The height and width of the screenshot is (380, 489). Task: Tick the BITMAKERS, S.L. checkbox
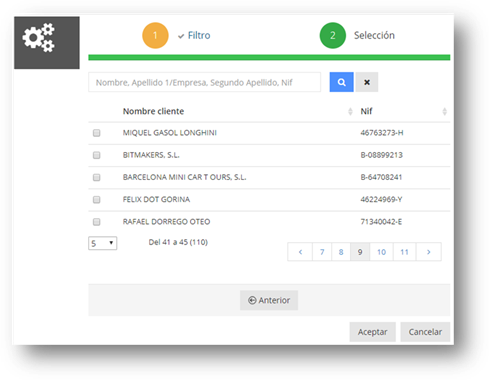97,155
